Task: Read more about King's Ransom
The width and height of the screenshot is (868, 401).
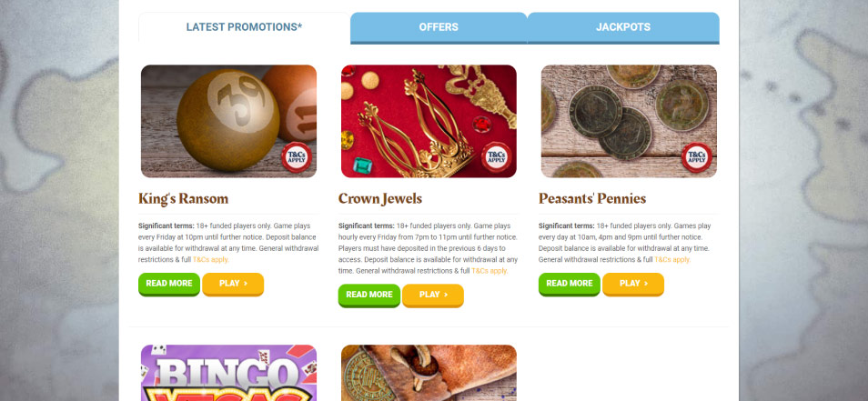Action: pos(169,284)
